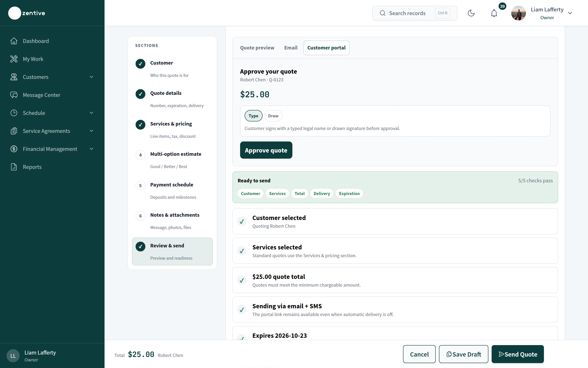Viewport: 588px width, 368px height.
Task: Open the Quote details section
Action: (172, 99)
